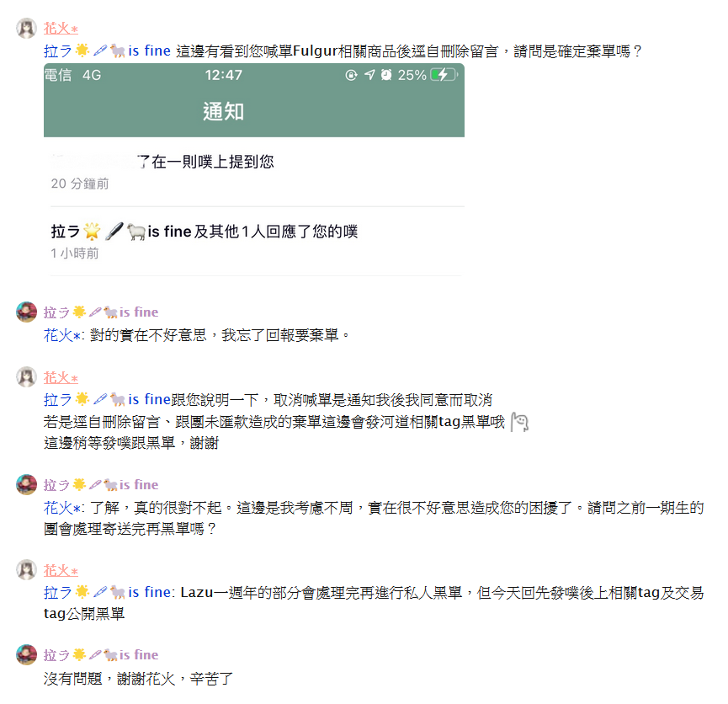This screenshot has height=704, width=728.
Task: Click the 拉ラ avatar on the second message
Action: pos(26,312)
